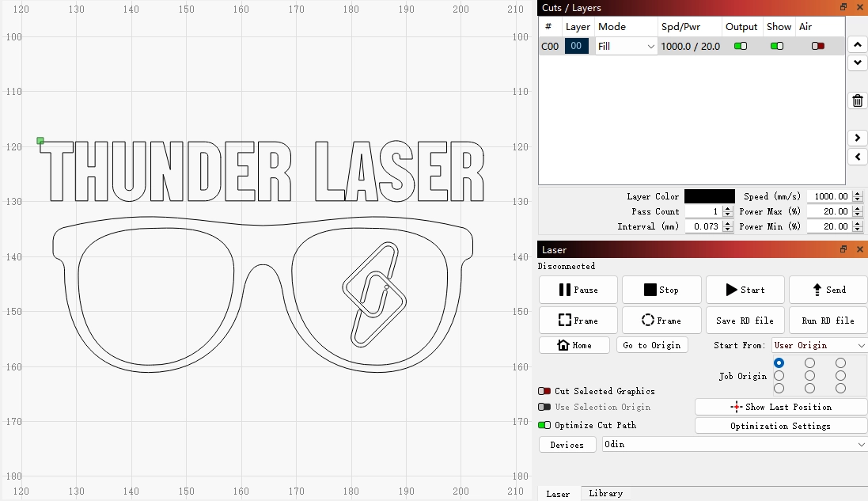Toggle Output for layer C00
The image size is (868, 501).
tap(741, 46)
